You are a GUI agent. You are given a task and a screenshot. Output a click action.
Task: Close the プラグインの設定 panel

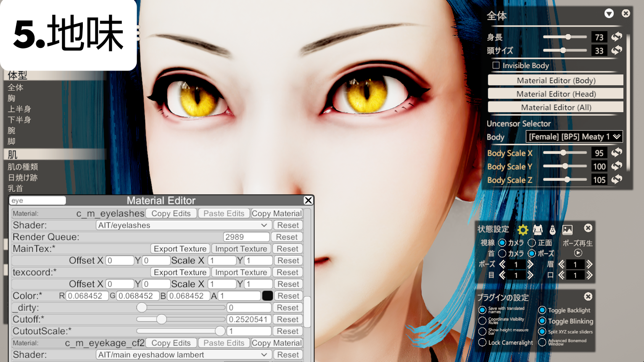click(588, 296)
